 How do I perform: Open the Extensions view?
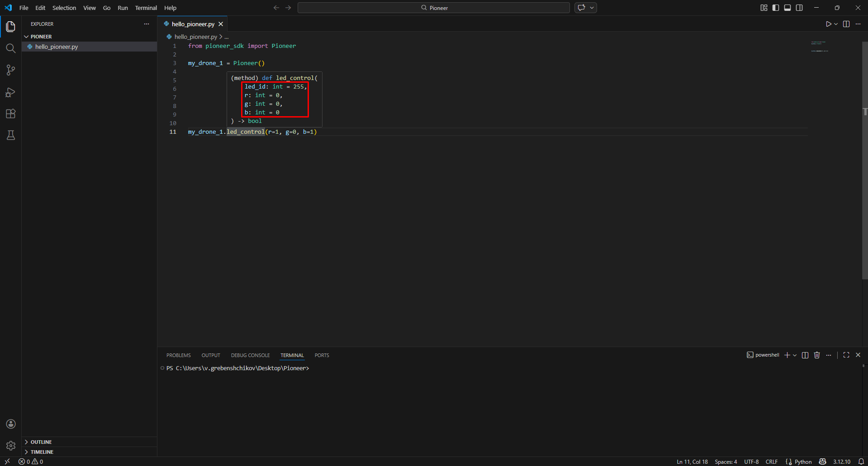point(11,113)
